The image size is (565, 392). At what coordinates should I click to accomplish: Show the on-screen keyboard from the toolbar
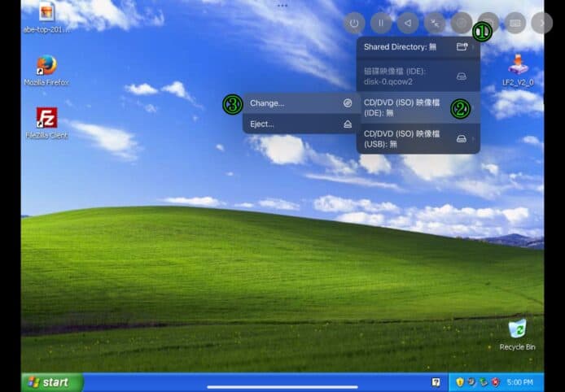click(x=515, y=24)
